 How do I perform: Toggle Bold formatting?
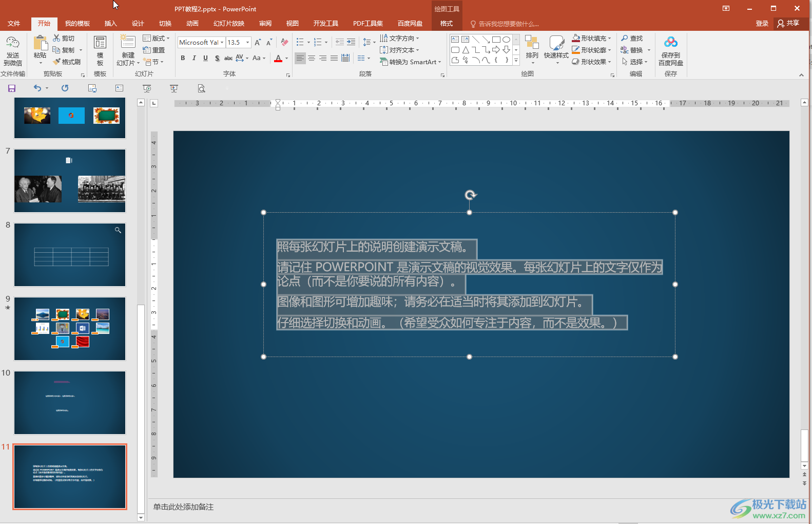point(183,58)
